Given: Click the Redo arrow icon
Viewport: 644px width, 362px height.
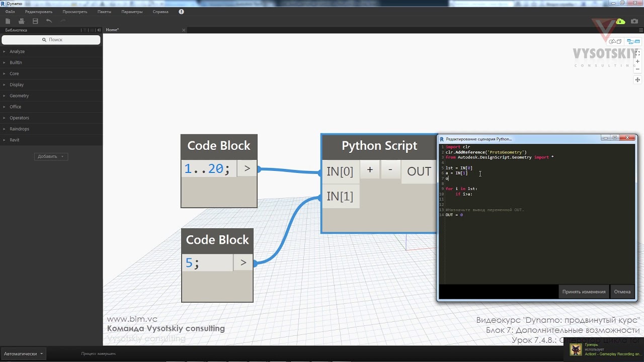Looking at the screenshot, I should (x=63, y=21).
